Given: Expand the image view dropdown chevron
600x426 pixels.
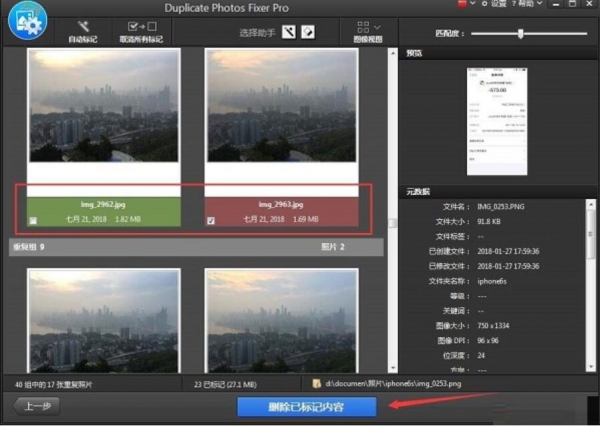Looking at the screenshot, I should [x=377, y=27].
